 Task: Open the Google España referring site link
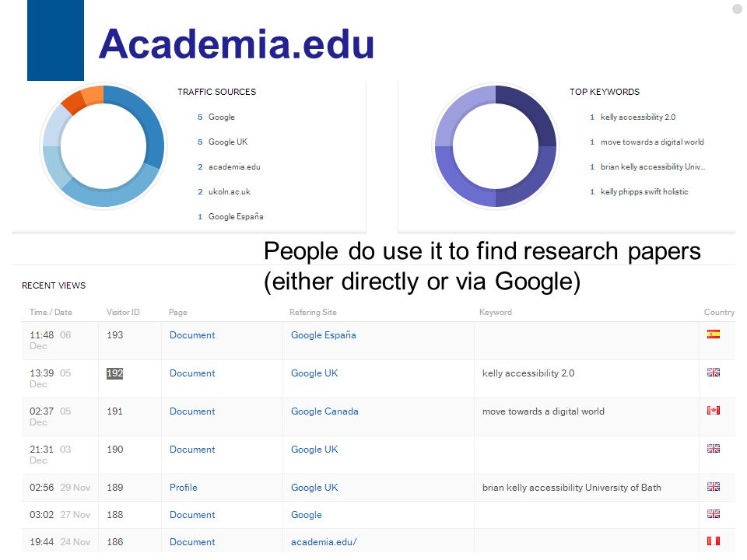(x=324, y=335)
